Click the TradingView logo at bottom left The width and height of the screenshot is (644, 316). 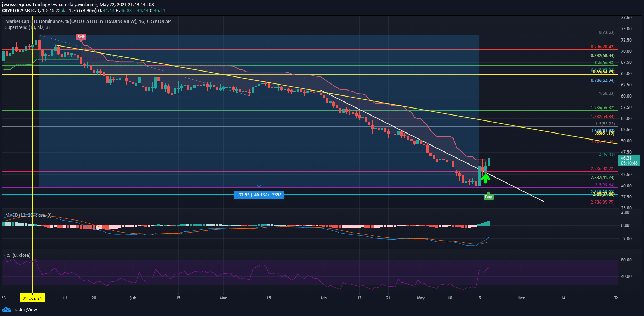point(20,310)
